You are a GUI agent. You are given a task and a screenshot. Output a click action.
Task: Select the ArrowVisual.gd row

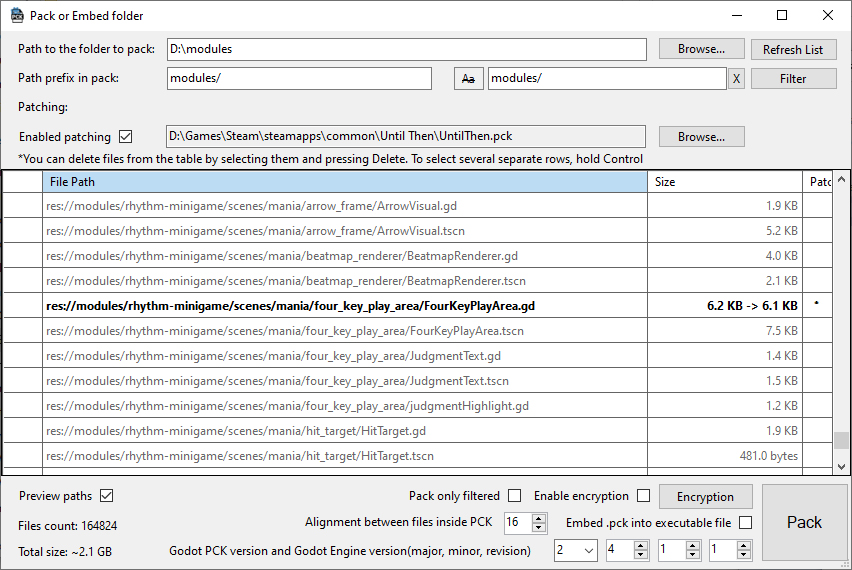tap(417, 206)
